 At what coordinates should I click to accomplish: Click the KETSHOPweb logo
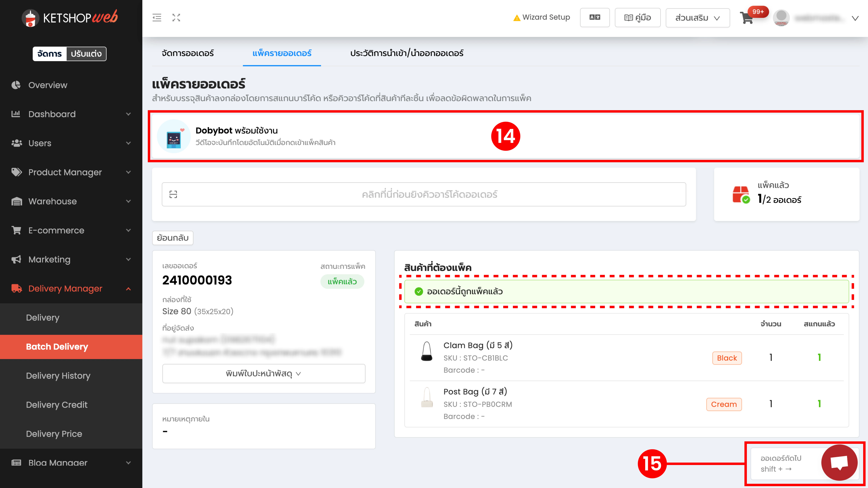pyautogui.click(x=70, y=18)
